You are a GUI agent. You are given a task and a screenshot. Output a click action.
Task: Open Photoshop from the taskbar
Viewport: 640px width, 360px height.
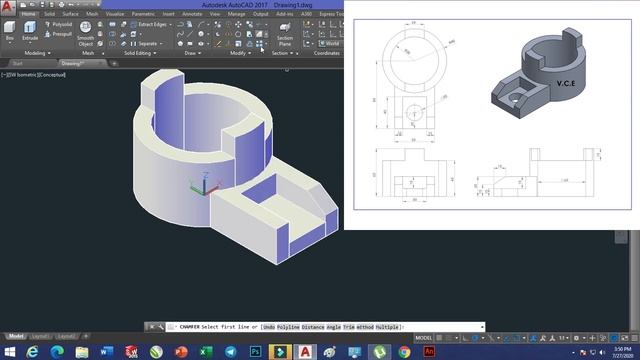click(x=256, y=351)
